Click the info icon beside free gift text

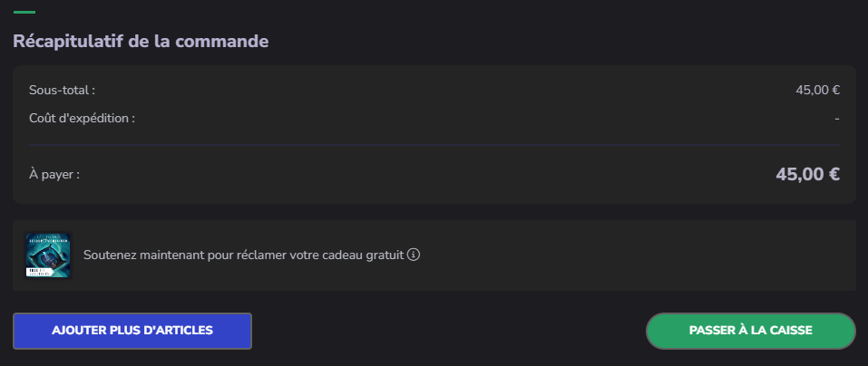coord(414,255)
